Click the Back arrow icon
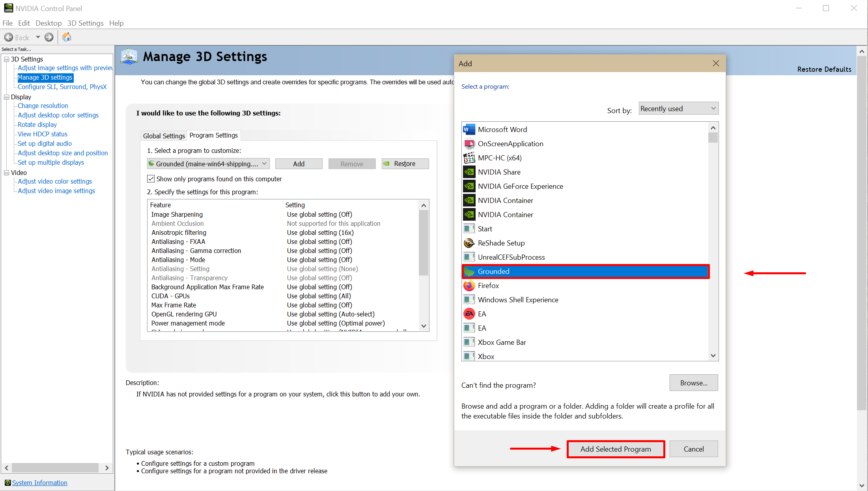This screenshot has height=491, width=868. [x=9, y=37]
